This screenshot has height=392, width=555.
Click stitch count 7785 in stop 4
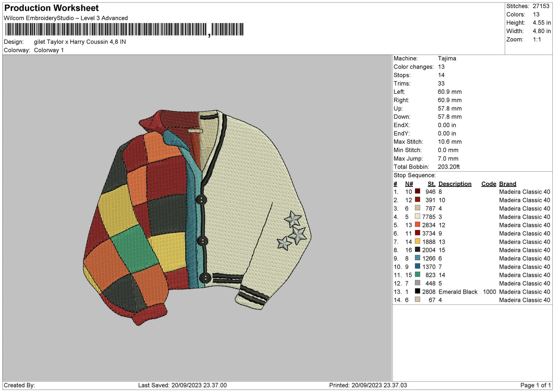click(429, 217)
